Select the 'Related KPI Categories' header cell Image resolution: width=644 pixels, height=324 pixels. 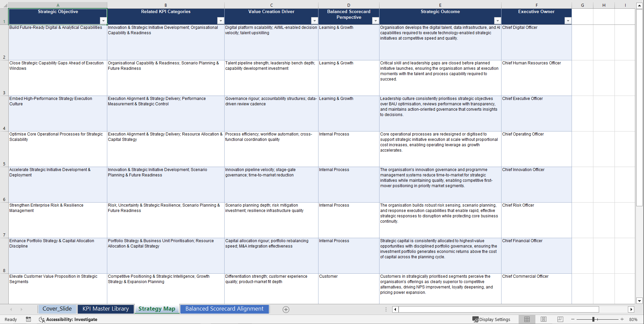click(166, 16)
